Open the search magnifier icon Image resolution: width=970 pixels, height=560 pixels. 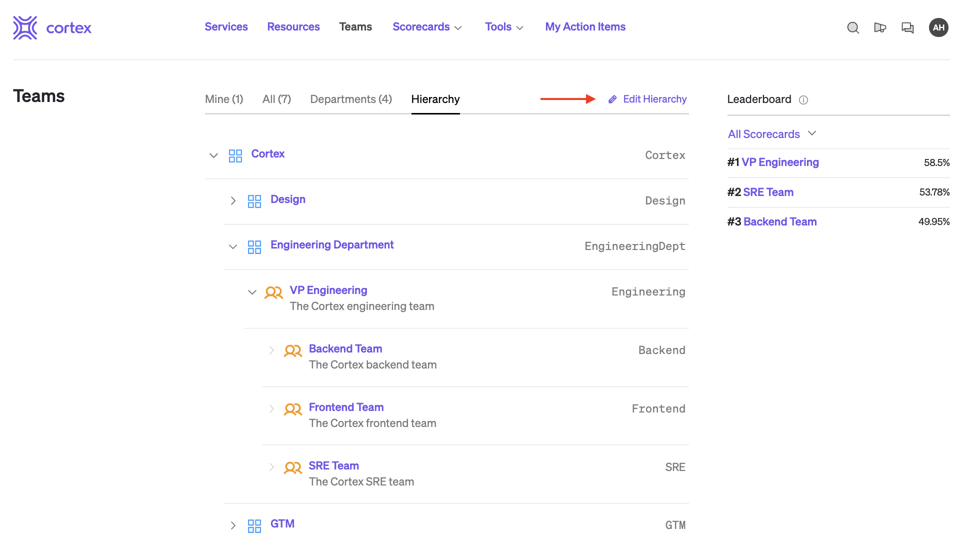pos(853,27)
